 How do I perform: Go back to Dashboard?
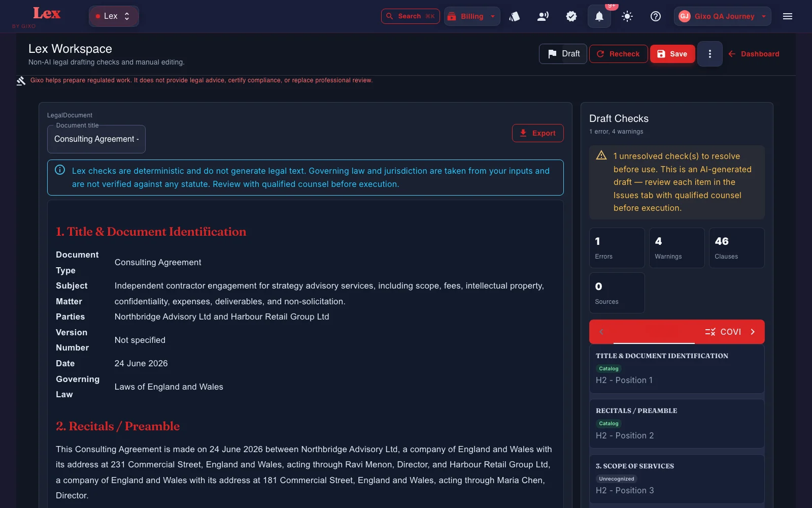pyautogui.click(x=754, y=54)
